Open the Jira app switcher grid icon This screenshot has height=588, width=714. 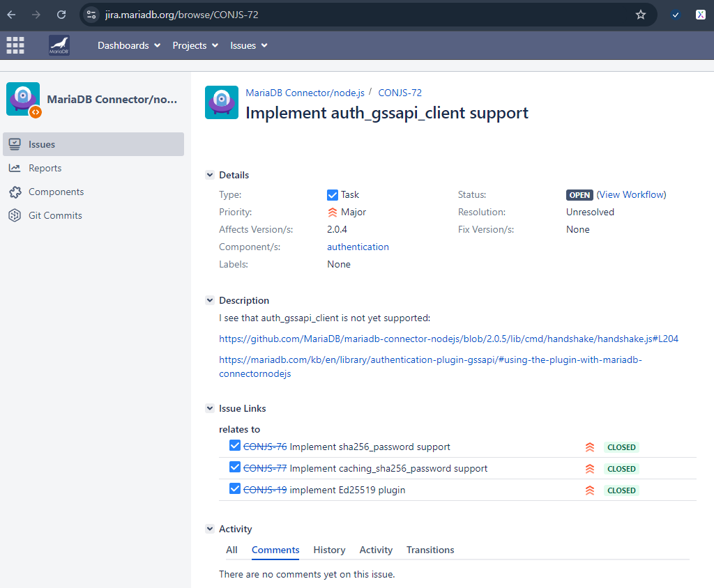[15, 45]
